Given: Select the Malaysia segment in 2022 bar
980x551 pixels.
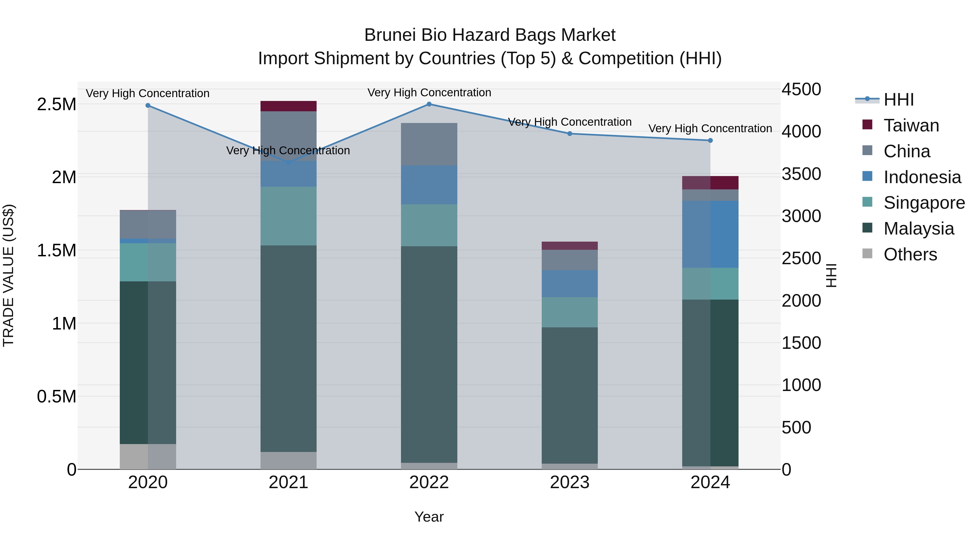Looking at the screenshot, I should click(x=429, y=354).
